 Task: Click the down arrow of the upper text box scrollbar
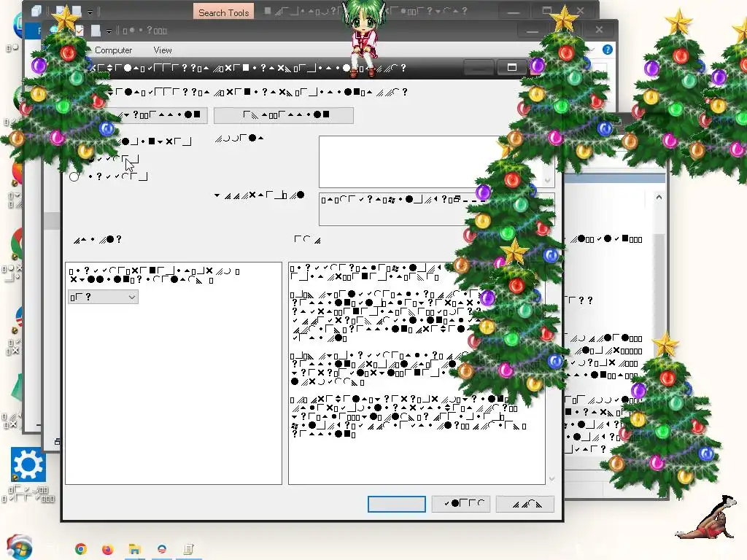tap(547, 181)
